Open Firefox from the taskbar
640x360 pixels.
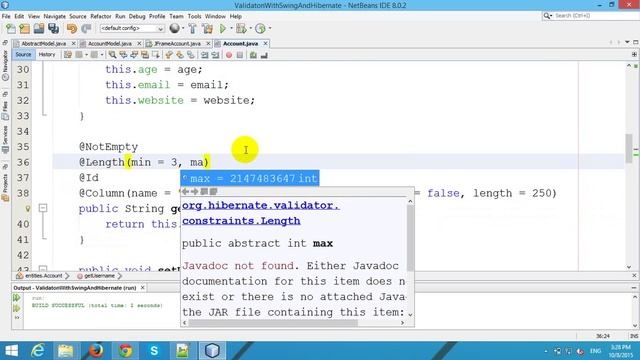[96, 351]
